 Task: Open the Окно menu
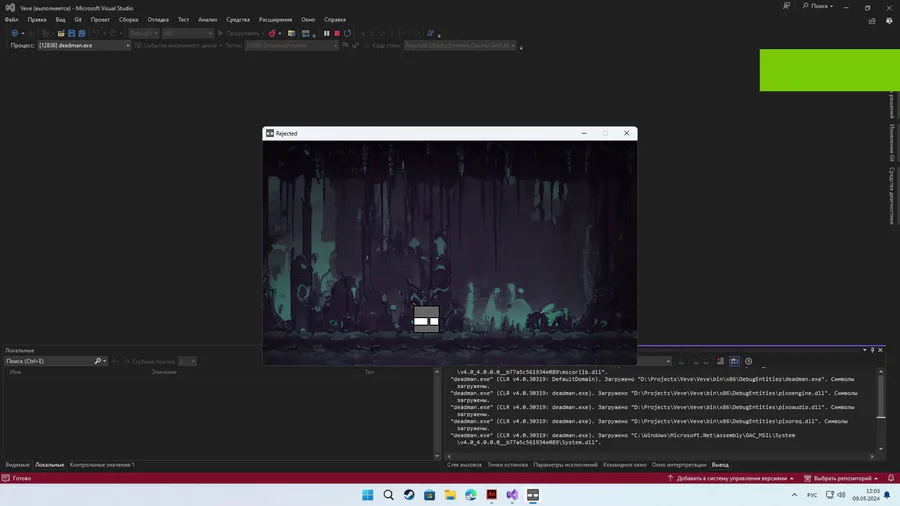pyautogui.click(x=308, y=20)
